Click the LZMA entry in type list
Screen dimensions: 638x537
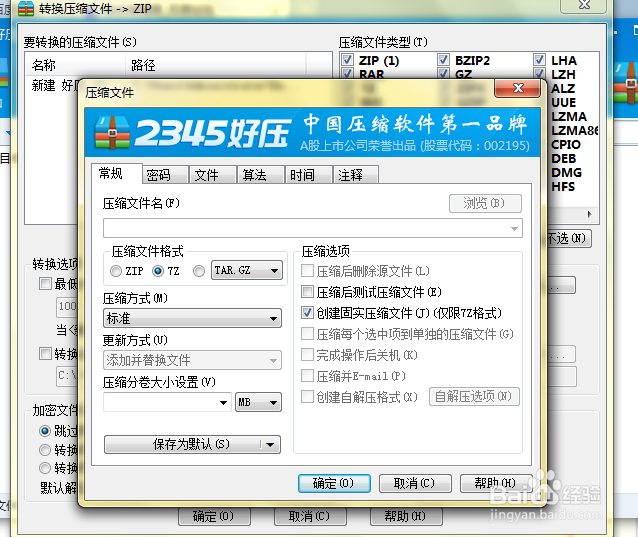tap(569, 117)
